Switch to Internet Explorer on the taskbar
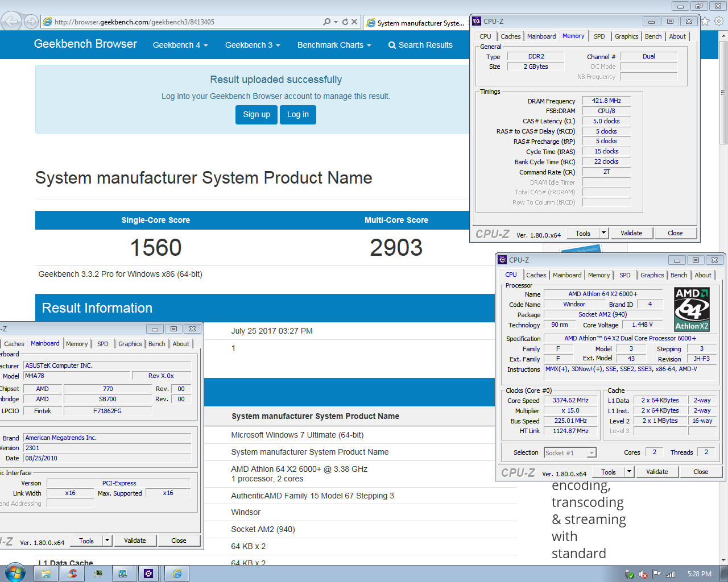728x582 pixels. [177, 573]
